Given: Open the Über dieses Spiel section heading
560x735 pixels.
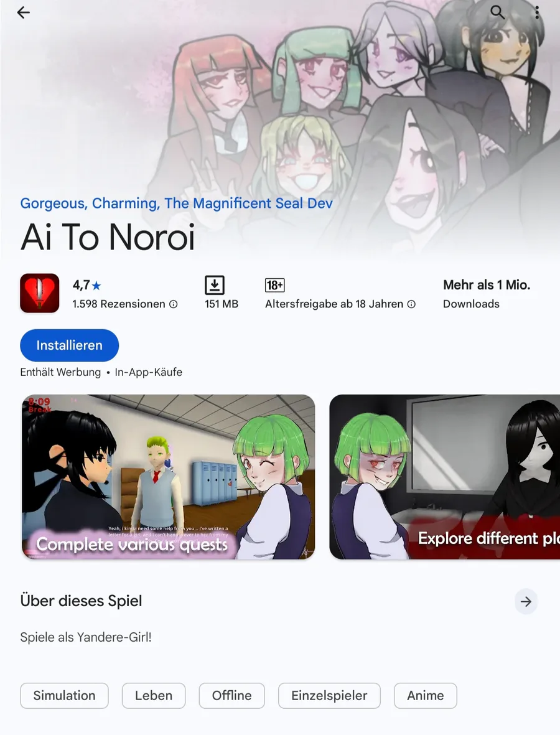Looking at the screenshot, I should coord(81,601).
